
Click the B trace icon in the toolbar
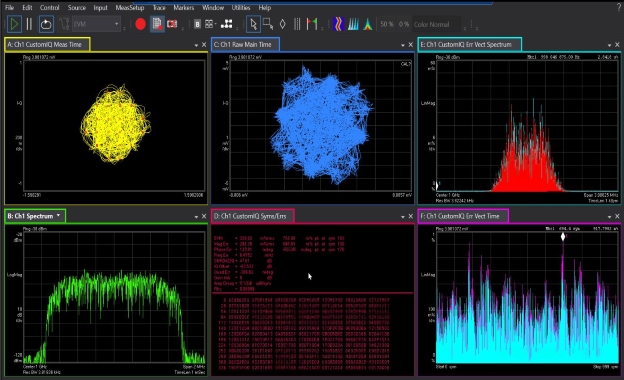[197, 24]
